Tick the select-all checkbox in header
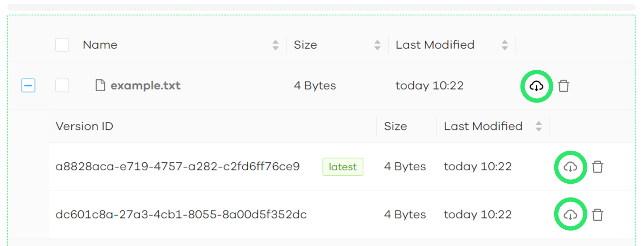Screen dimensions: 644x246 [x=62, y=45]
